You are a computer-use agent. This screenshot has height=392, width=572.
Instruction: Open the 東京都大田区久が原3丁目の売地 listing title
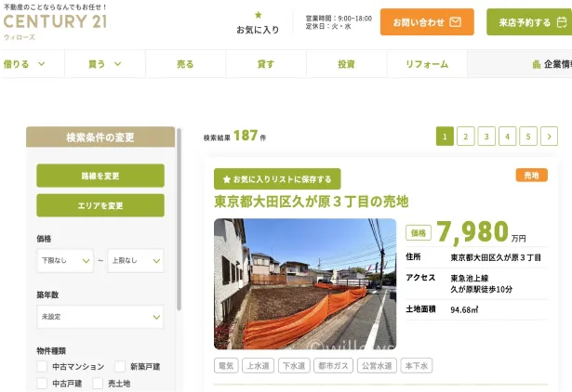[x=311, y=201]
